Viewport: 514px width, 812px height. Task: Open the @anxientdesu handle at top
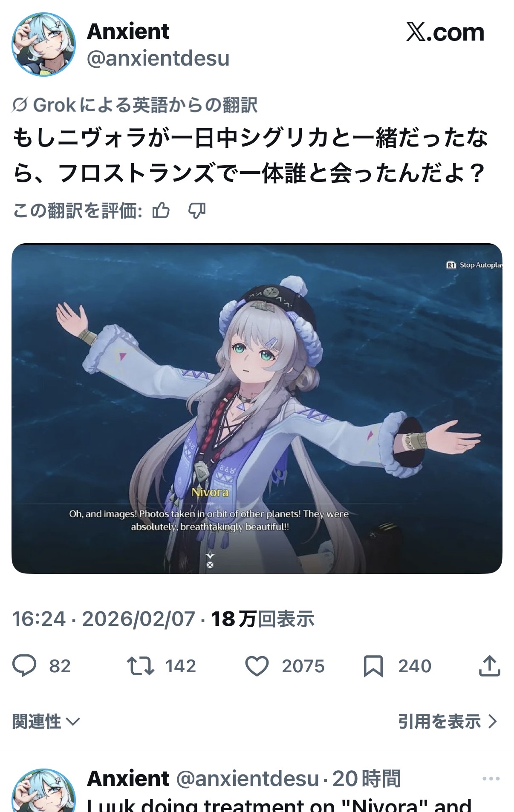point(158,58)
